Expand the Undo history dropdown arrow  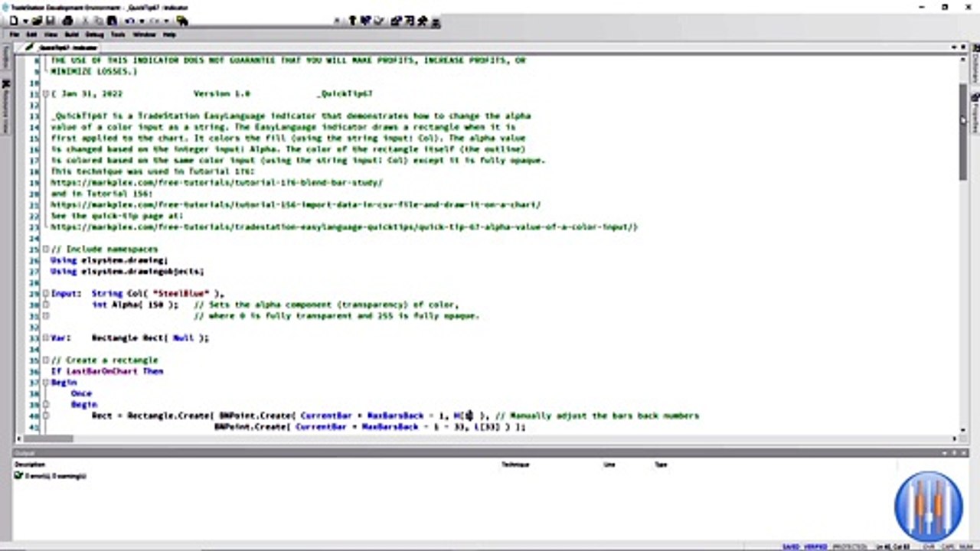[x=141, y=21]
